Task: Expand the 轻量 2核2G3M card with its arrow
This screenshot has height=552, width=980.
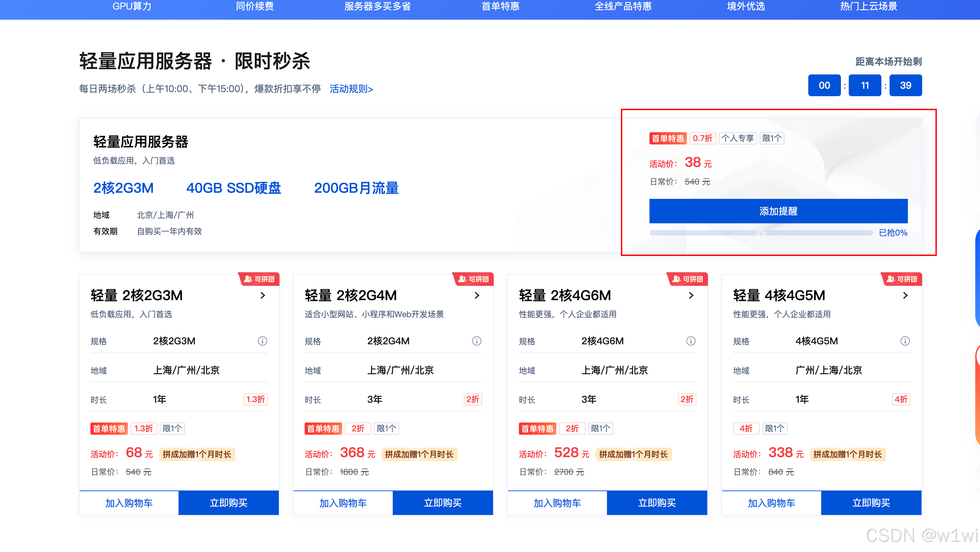Action: pos(263,296)
